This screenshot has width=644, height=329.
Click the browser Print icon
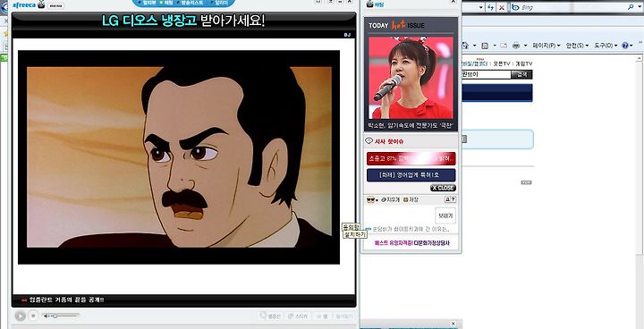pos(517,46)
